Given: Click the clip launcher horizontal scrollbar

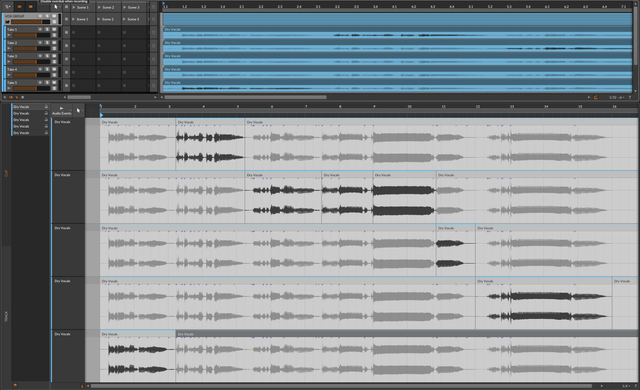Looking at the screenshot, I should point(79,97).
